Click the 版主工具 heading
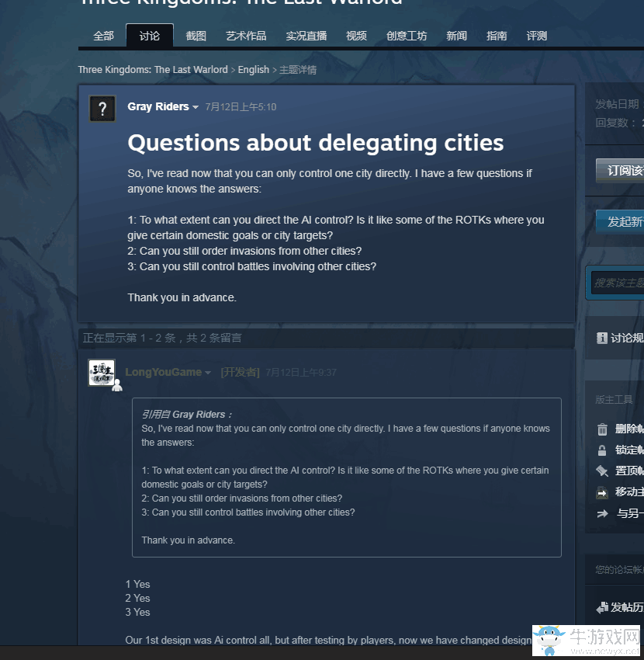Image resolution: width=644 pixels, height=660 pixels. (614, 399)
